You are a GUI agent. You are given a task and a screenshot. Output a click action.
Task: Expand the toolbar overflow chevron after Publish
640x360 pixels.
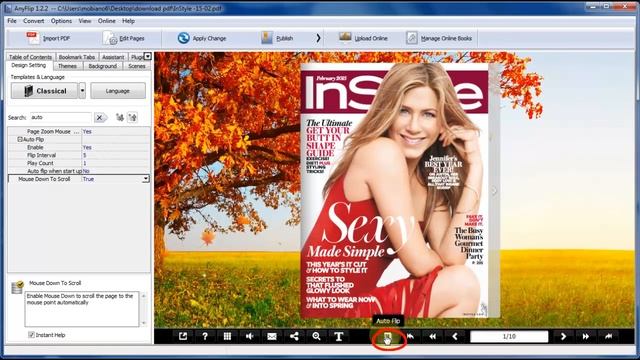point(318,38)
